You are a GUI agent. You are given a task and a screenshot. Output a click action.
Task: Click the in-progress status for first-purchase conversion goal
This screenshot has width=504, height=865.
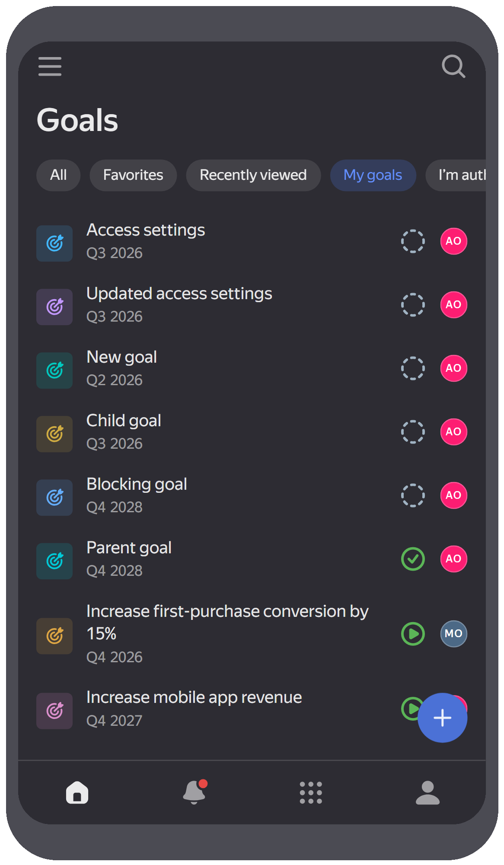(413, 634)
